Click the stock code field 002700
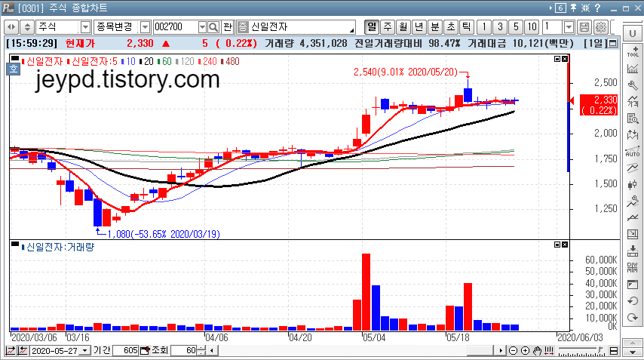 pos(176,27)
